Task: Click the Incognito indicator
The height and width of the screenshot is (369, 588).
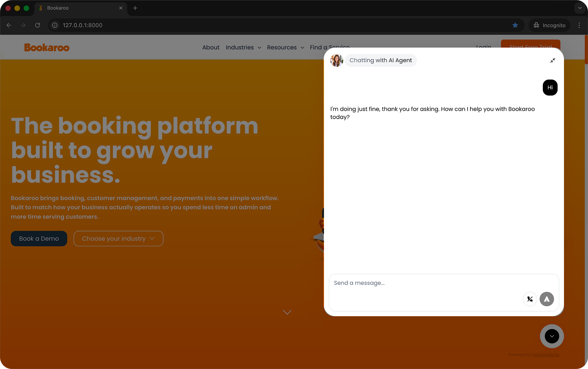Action: click(549, 25)
